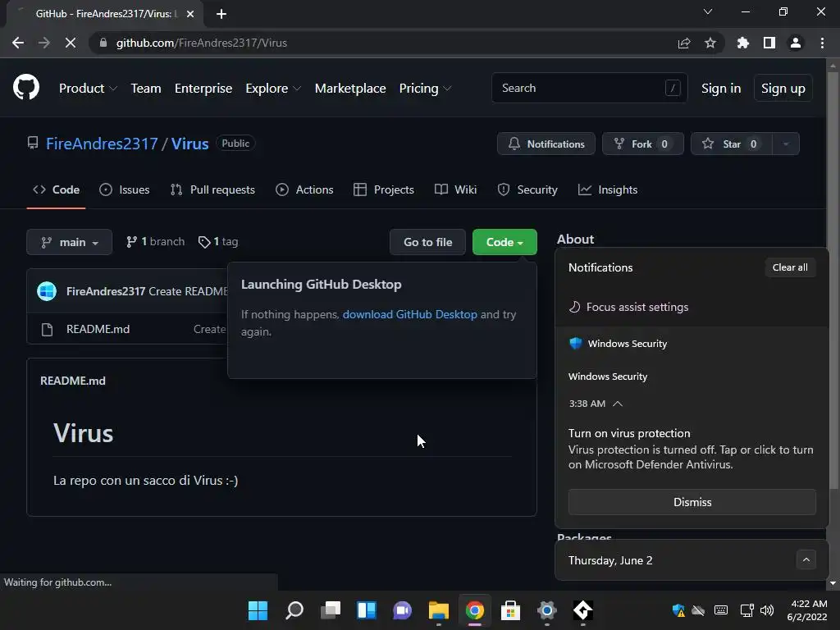Close the GitHub FireAndres2317/Virus tab
This screenshot has width=840, height=630.
point(190,14)
